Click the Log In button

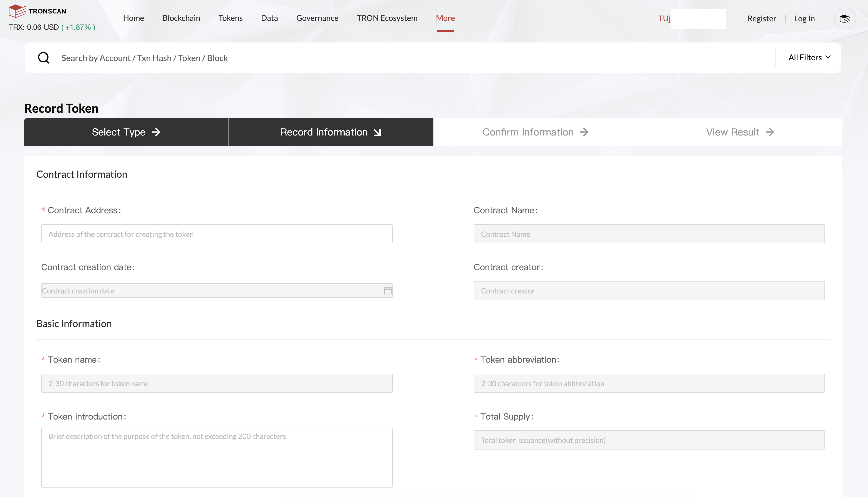point(804,18)
